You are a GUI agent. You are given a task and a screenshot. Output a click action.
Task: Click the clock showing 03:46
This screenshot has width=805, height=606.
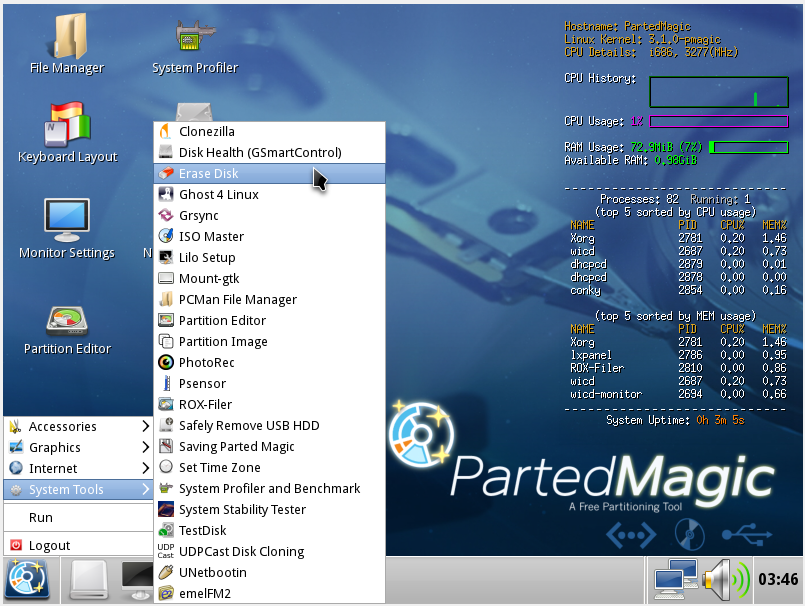[x=778, y=580]
